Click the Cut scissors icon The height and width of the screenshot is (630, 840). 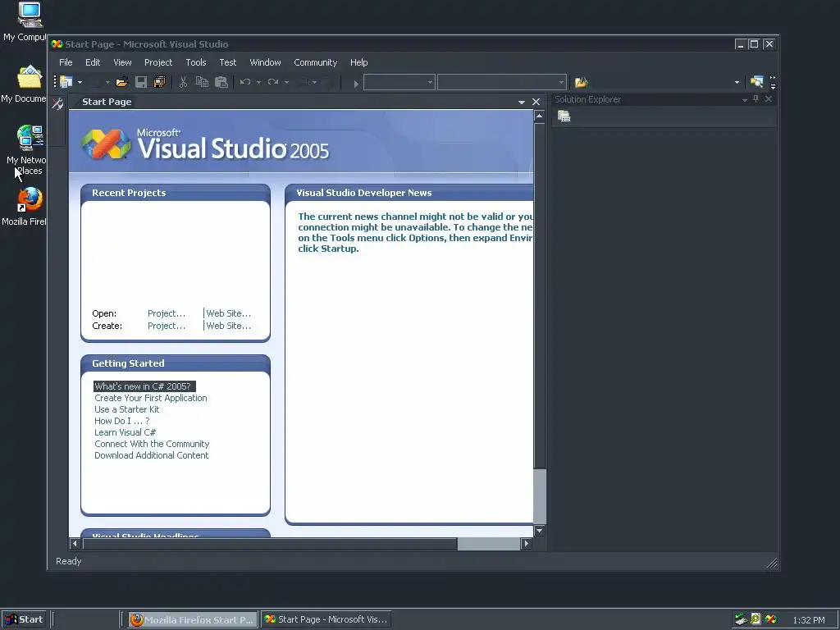(x=183, y=82)
